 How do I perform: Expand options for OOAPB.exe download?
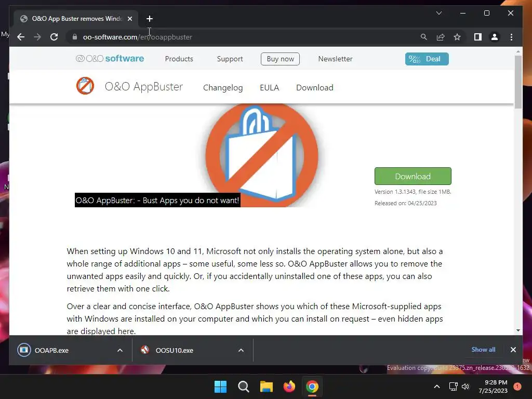(120, 350)
